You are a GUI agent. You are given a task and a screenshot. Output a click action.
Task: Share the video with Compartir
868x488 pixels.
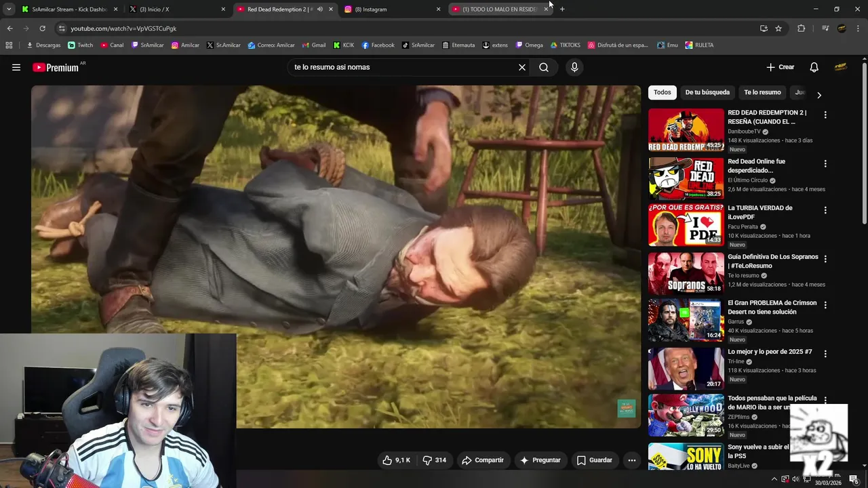[x=483, y=460]
